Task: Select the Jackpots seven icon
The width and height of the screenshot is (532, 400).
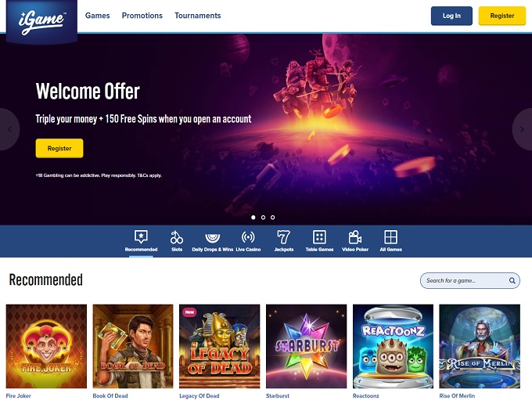Action: click(x=283, y=237)
